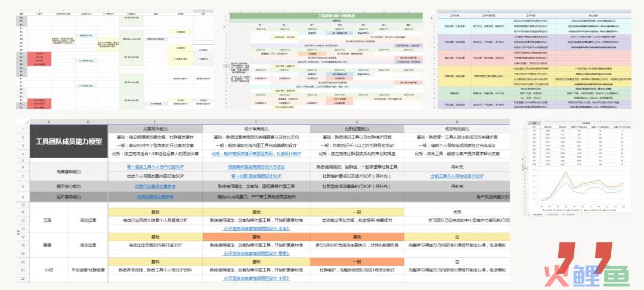The height and width of the screenshot is (290, 644).
Task: Select column header G in the ability model sheet
Action: [357, 122]
